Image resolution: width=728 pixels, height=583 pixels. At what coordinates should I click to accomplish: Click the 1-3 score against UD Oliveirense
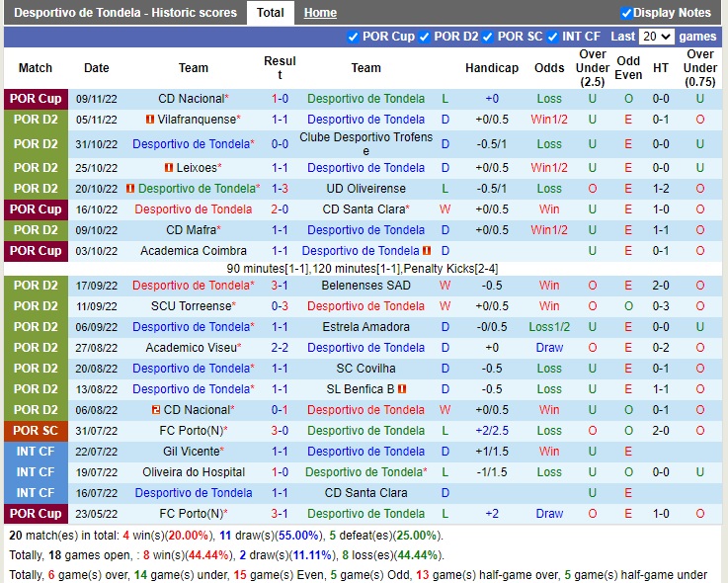[x=280, y=189]
